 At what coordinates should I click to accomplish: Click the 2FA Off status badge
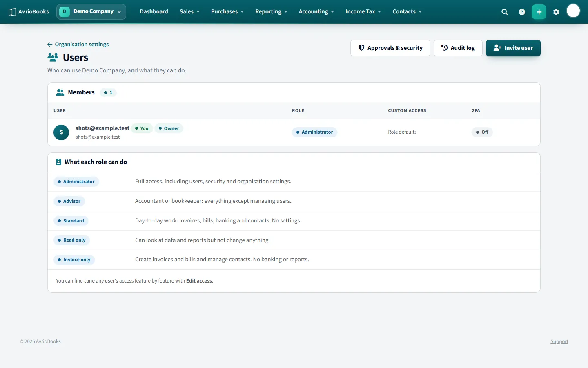tap(482, 132)
